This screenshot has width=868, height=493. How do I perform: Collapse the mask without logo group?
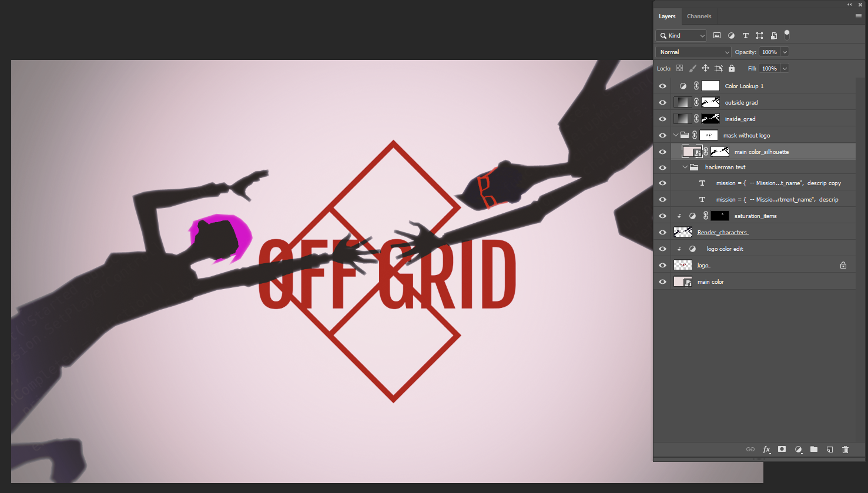tap(676, 135)
